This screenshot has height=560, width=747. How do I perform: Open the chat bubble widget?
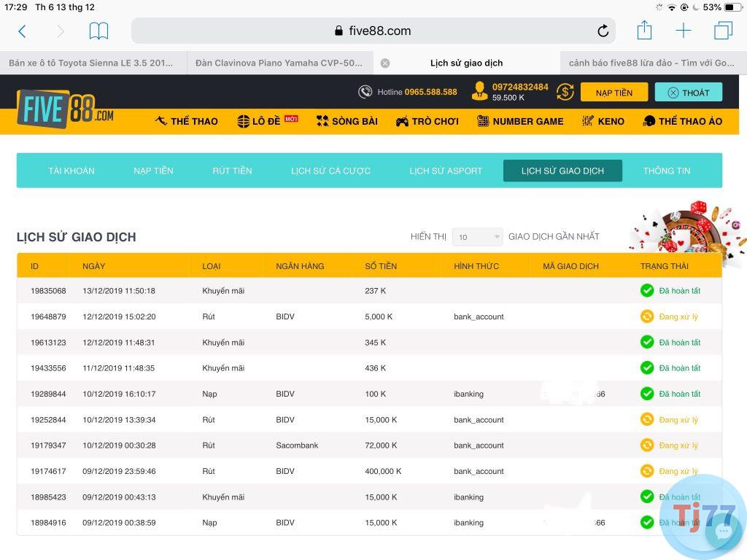tap(723, 531)
